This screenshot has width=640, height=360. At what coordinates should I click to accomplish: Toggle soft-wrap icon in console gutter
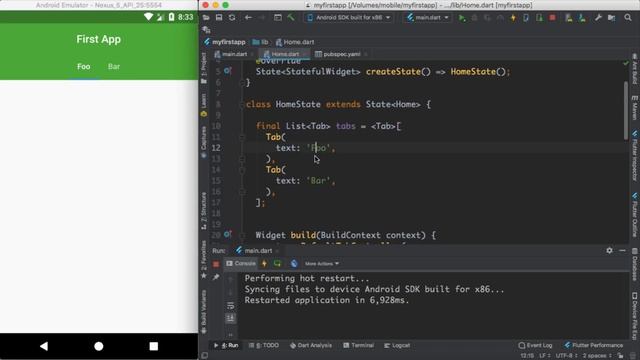click(231, 306)
